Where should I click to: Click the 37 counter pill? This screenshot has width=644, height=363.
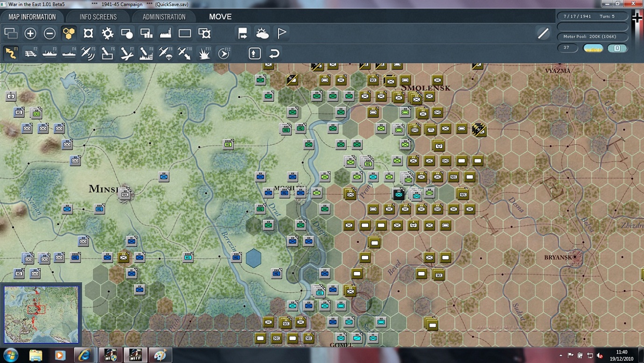(x=567, y=48)
